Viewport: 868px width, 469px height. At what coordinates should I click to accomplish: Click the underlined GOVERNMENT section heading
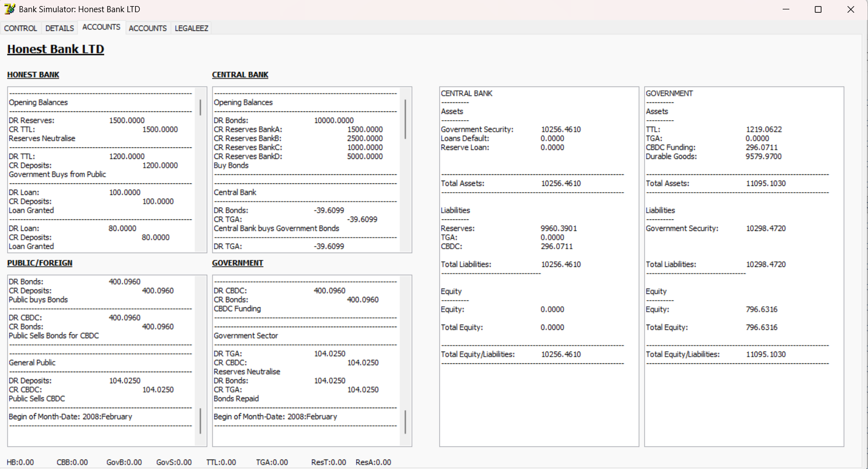238,263
